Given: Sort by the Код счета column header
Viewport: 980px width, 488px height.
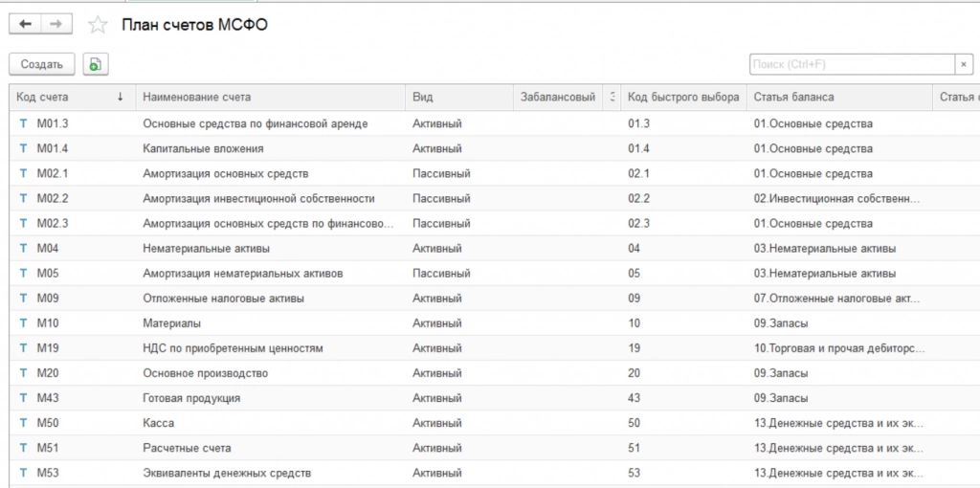Looking at the screenshot, I should [x=67, y=97].
